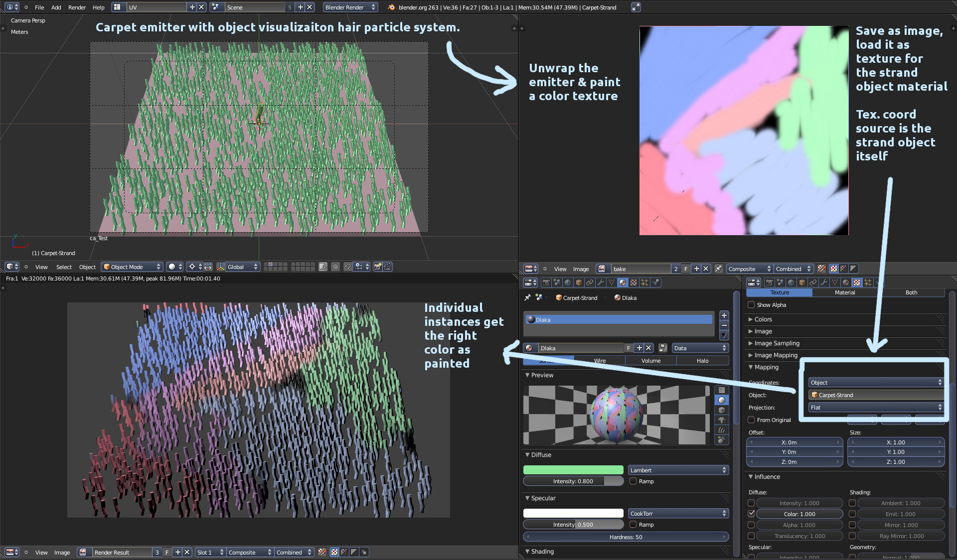Open the Particles properties tab

point(644,282)
